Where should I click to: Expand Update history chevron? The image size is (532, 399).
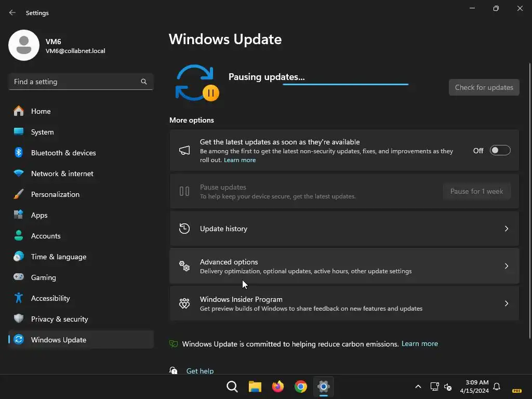tap(506, 229)
